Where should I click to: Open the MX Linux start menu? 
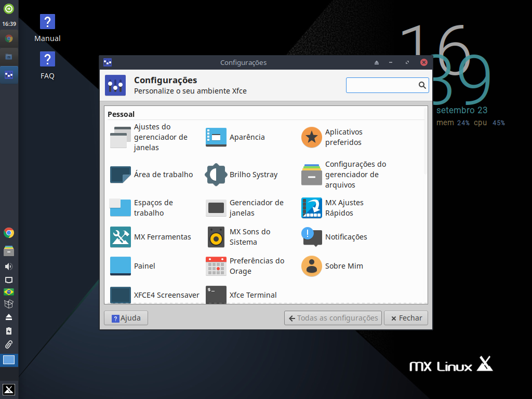pyautogui.click(x=9, y=390)
